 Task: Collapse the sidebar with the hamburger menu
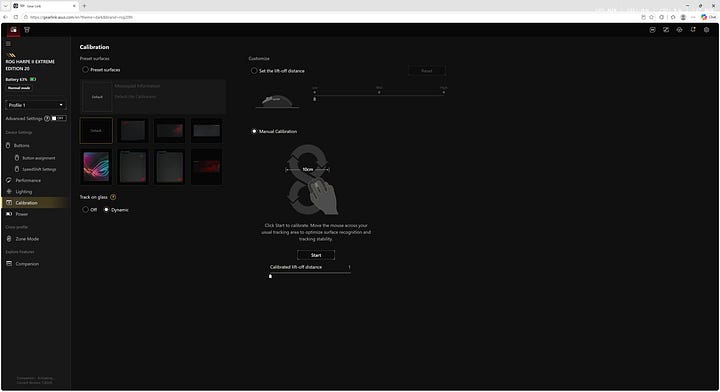(8, 44)
